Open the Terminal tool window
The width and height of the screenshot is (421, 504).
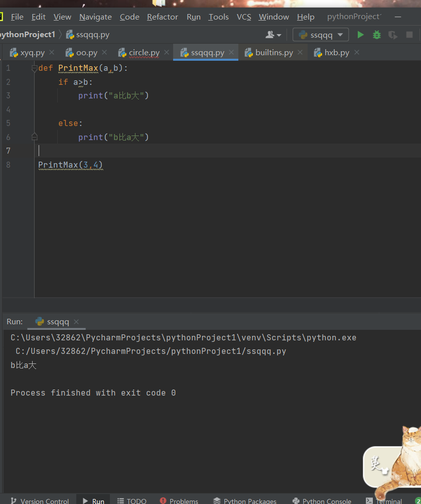[x=384, y=500]
